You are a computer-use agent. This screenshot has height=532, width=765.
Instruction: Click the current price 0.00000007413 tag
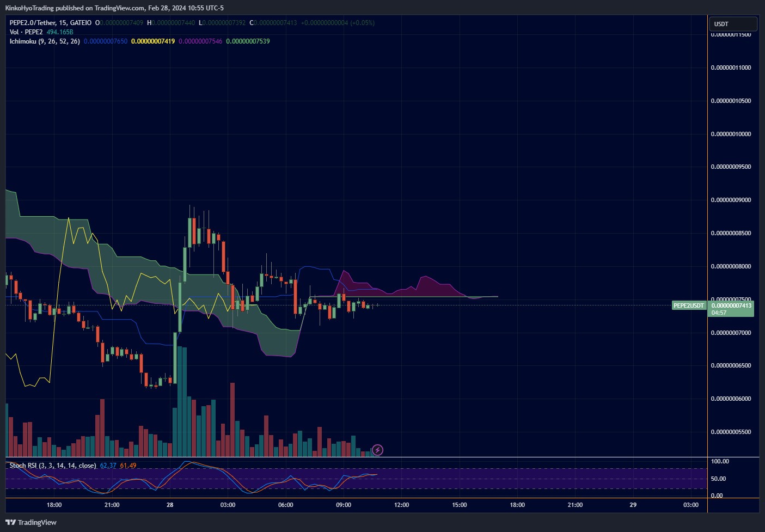[731, 305]
